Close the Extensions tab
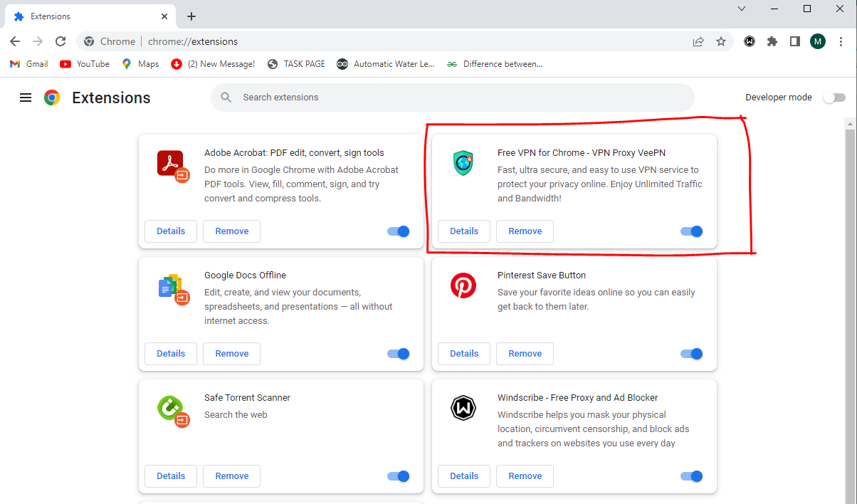The image size is (857, 504). tap(164, 16)
